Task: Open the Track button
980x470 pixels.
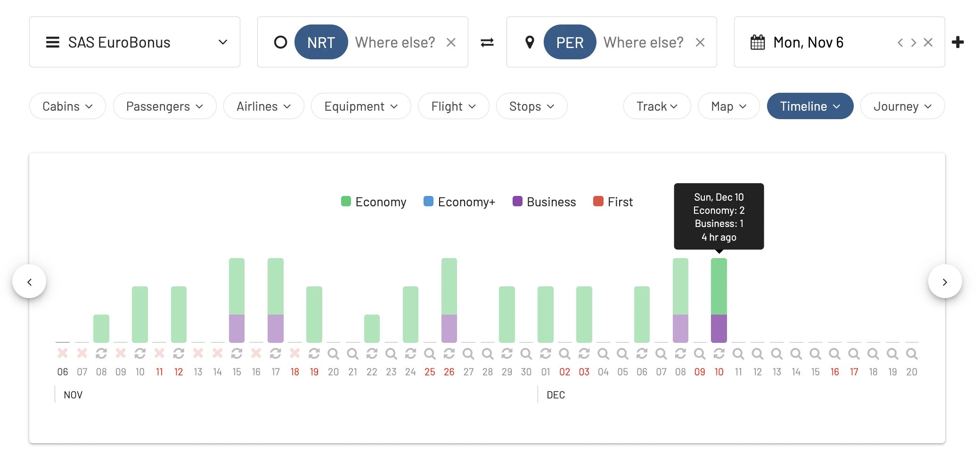Action: coord(657,106)
